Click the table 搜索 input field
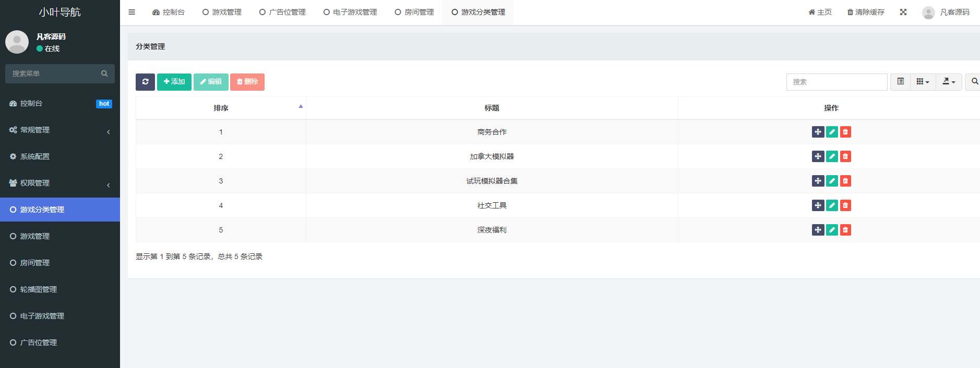Image resolution: width=980 pixels, height=368 pixels. click(836, 82)
